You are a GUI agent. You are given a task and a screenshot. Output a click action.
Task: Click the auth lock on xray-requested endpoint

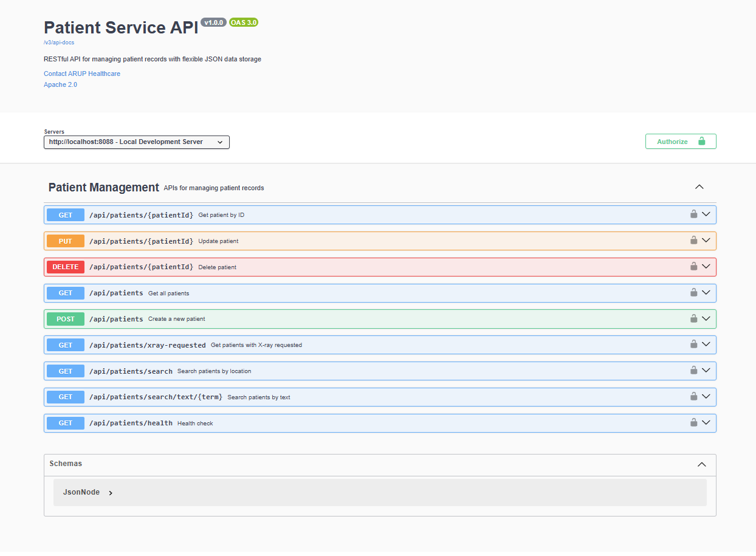tap(693, 345)
